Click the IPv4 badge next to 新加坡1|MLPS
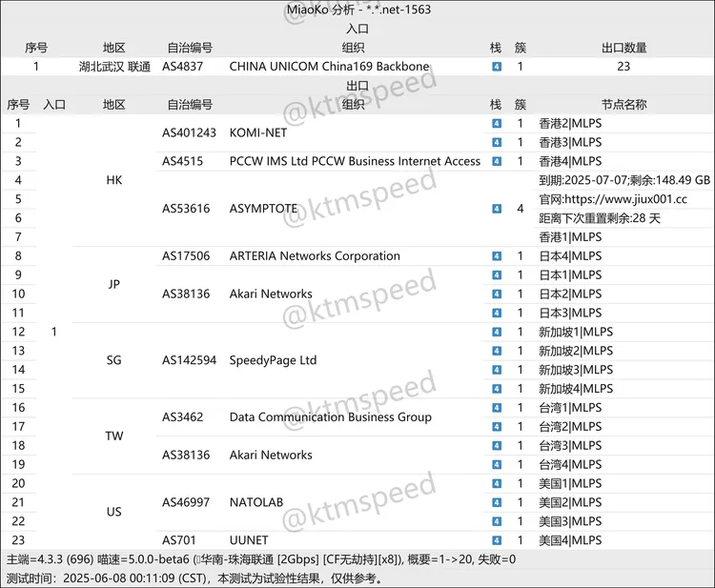The width and height of the screenshot is (715, 588). 496,332
